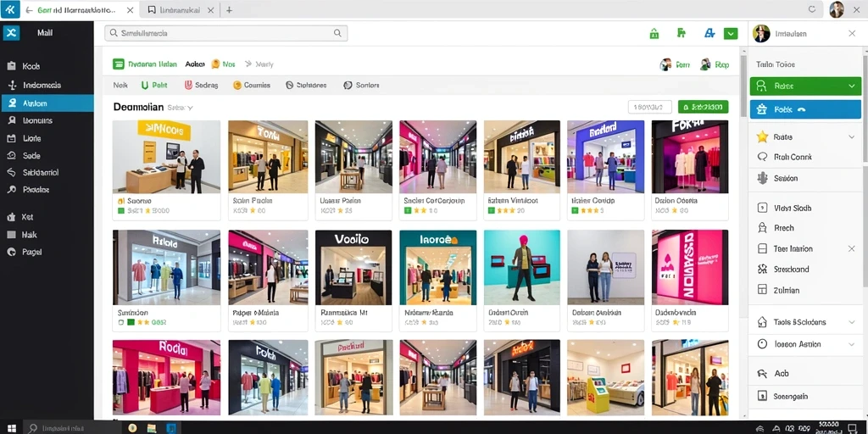Screen dimensions: 868x434
Task: Click the Kods briefcase icon in sidebar
Action: coord(11,66)
